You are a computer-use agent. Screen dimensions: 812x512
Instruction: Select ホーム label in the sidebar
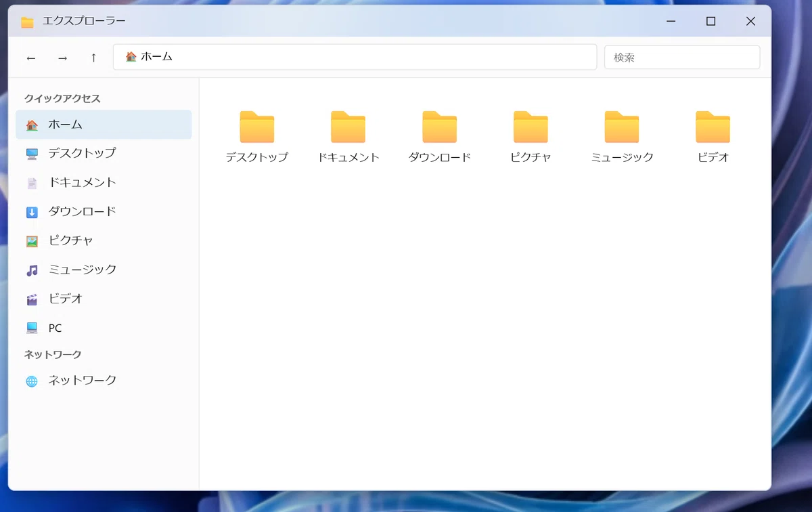[65, 125]
